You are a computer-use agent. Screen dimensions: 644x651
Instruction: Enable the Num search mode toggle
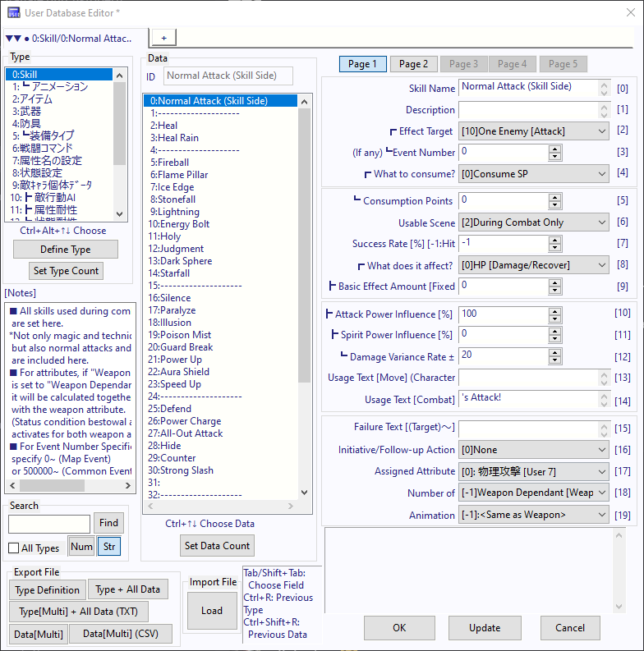[81, 547]
